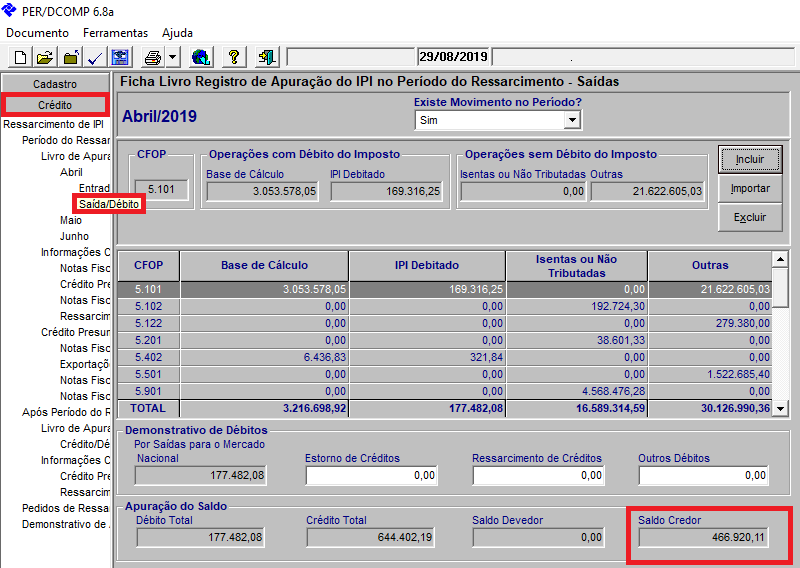This screenshot has width=800, height=568.
Task: Switch to the Cadastro tab
Action: point(55,84)
